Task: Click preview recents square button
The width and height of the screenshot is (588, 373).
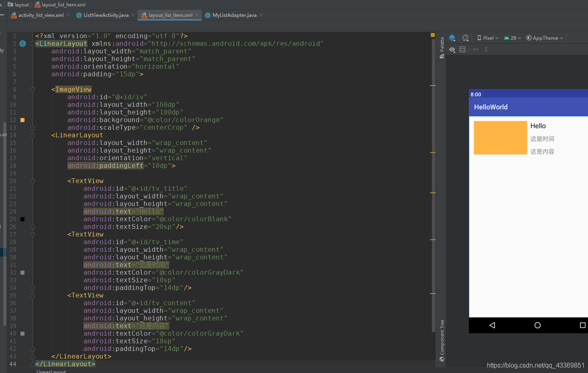Action: click(583, 325)
